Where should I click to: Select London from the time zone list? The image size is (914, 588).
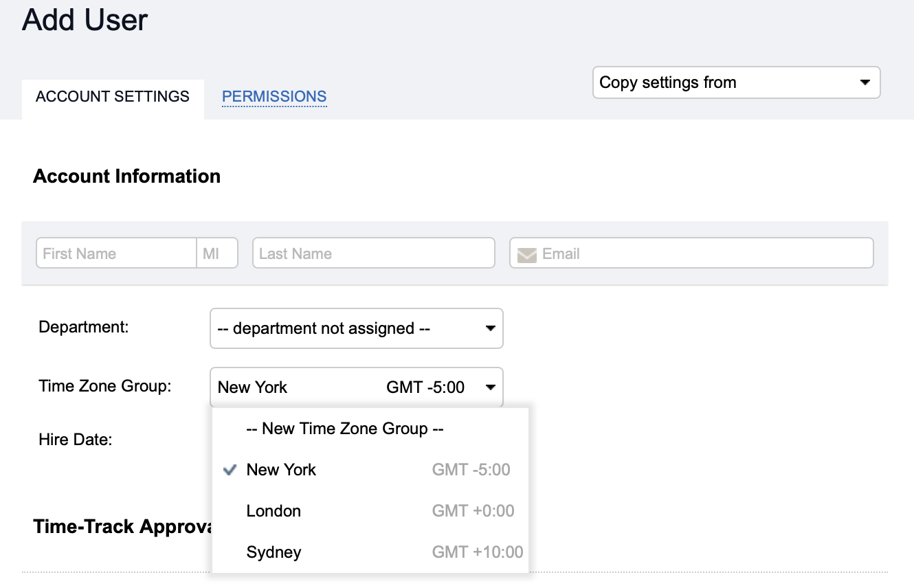tap(274, 511)
